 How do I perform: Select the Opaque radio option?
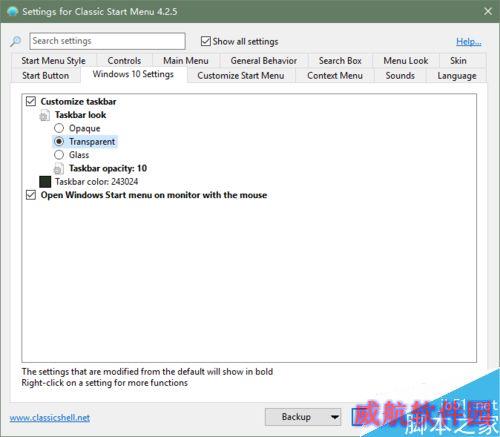(59, 128)
